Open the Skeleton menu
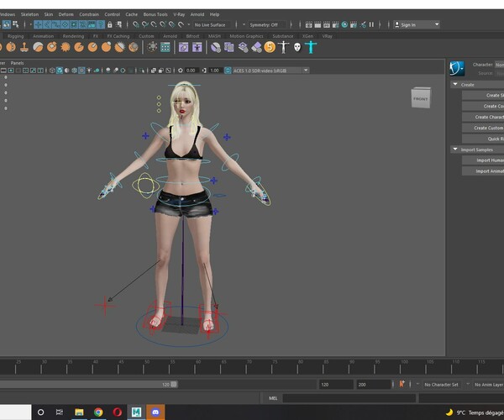 pyautogui.click(x=29, y=14)
